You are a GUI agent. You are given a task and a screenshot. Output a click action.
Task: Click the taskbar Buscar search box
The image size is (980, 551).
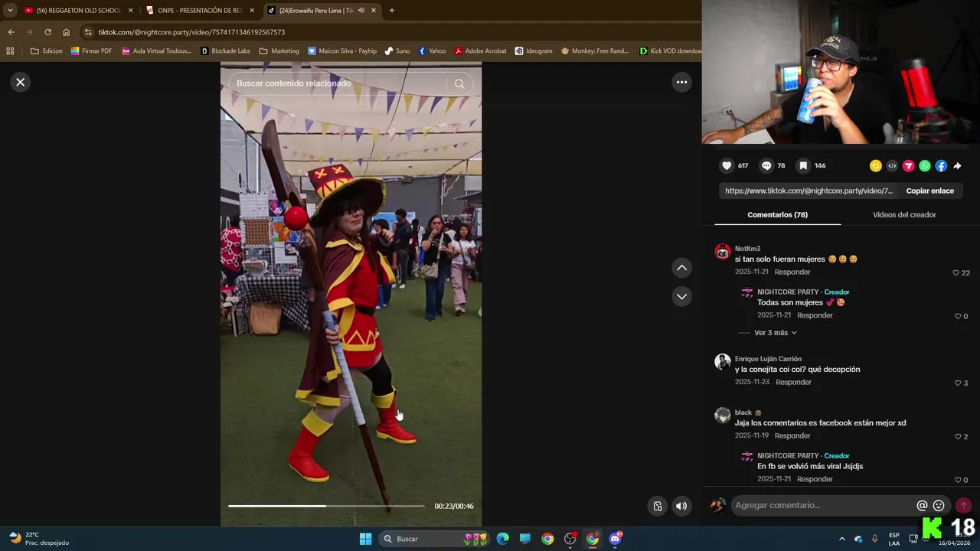[x=435, y=539]
